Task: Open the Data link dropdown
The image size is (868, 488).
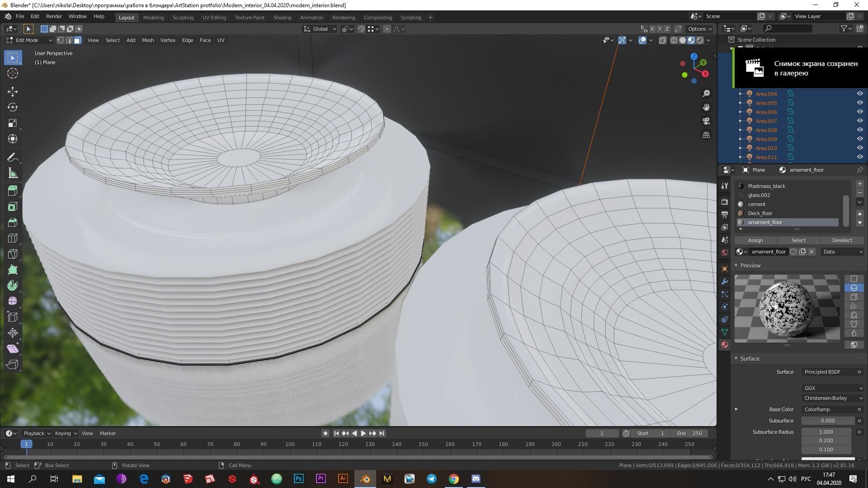Action: tap(843, 252)
